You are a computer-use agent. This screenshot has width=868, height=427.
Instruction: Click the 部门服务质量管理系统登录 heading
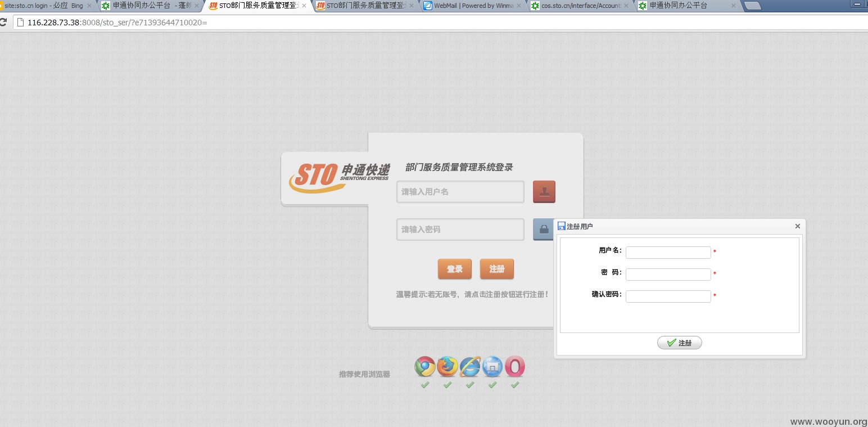coord(459,167)
